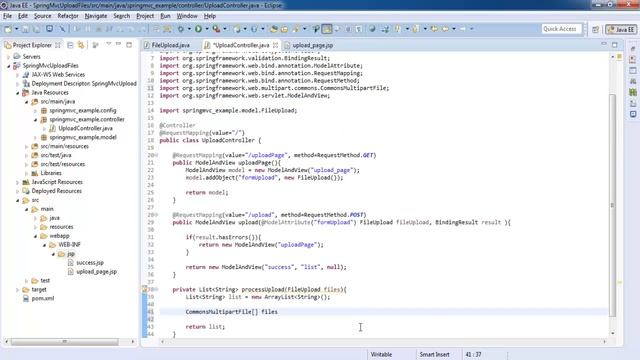Open the Project menu

pos(145,16)
